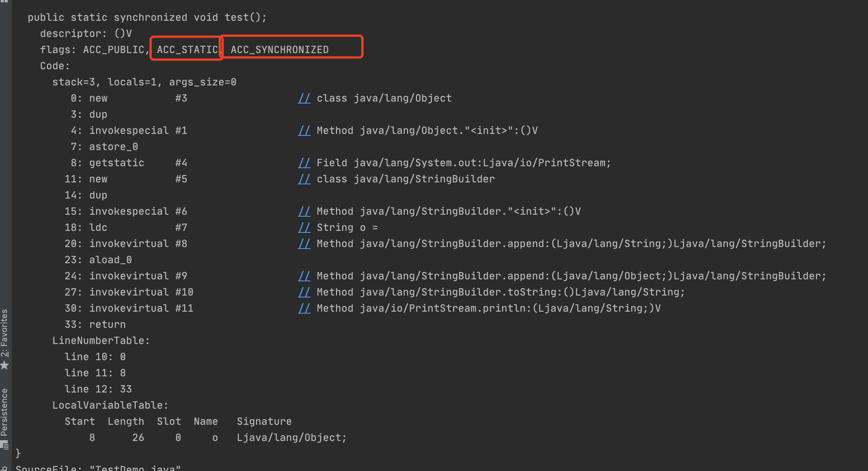Click the ACC_STATIC flag text
The height and width of the screenshot is (471, 868).
(x=187, y=50)
